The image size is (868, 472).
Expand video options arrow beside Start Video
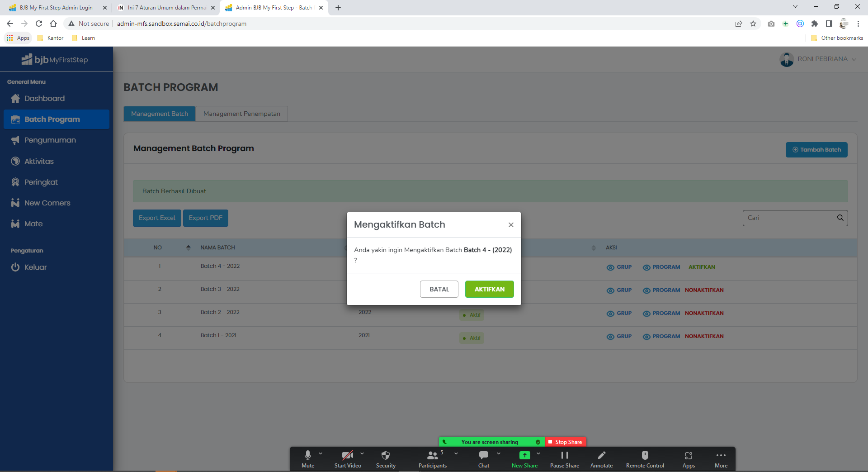click(362, 453)
